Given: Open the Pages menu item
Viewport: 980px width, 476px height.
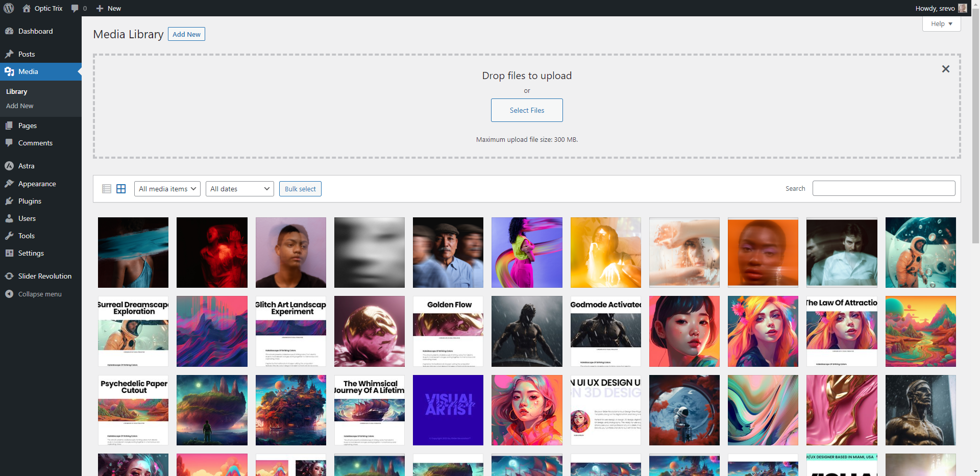Looking at the screenshot, I should tap(41, 126).
